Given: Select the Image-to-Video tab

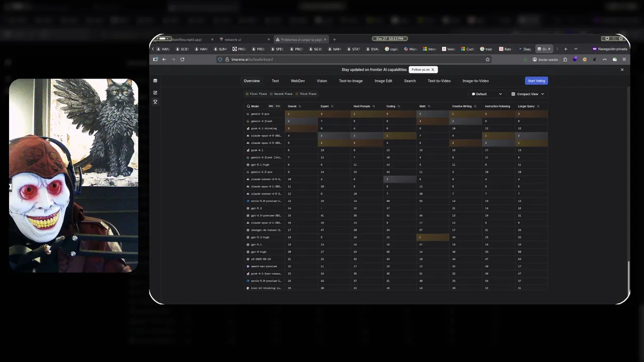Looking at the screenshot, I should [x=475, y=81].
